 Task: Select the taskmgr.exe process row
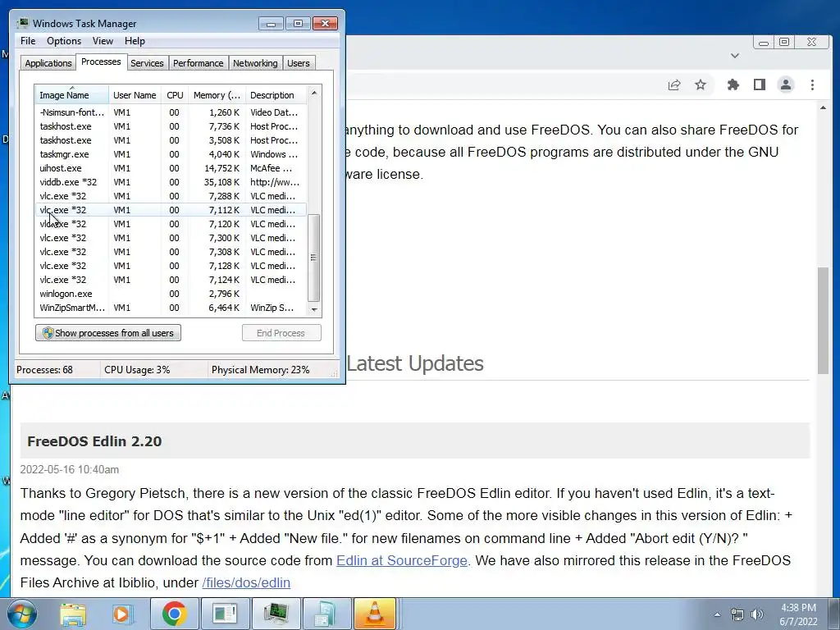[171, 154]
